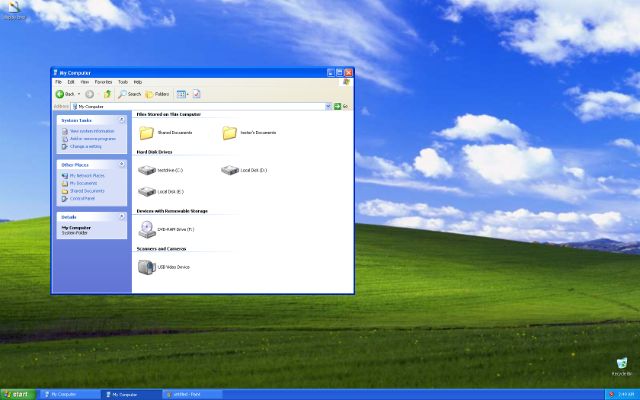Select the hard disk drive (C:)

point(160,170)
